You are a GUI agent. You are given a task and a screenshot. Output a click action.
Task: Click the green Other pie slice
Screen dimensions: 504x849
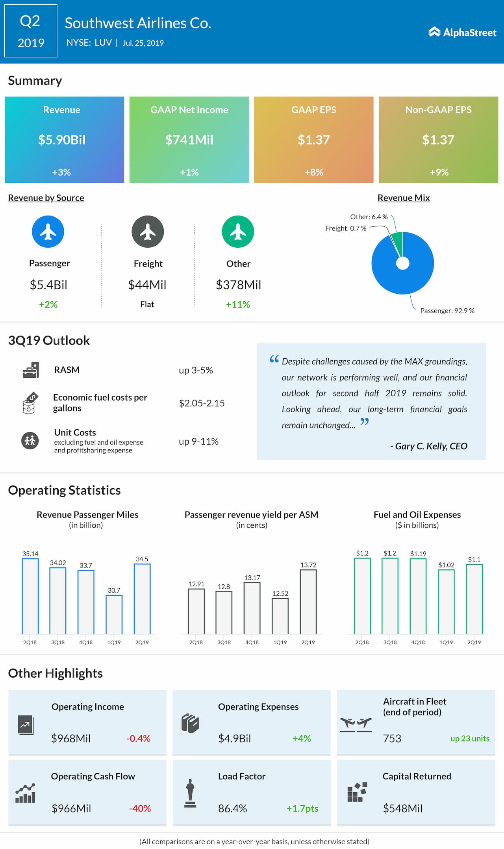click(398, 244)
